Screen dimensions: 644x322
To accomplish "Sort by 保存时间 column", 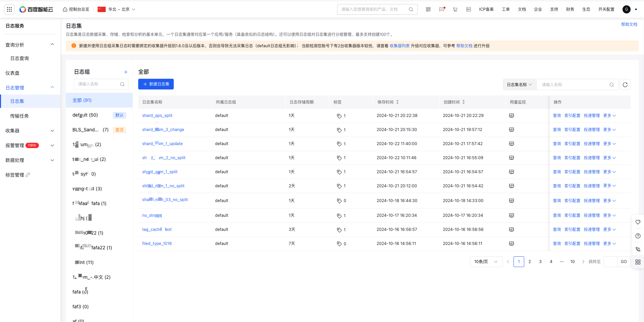I will 397,102.
